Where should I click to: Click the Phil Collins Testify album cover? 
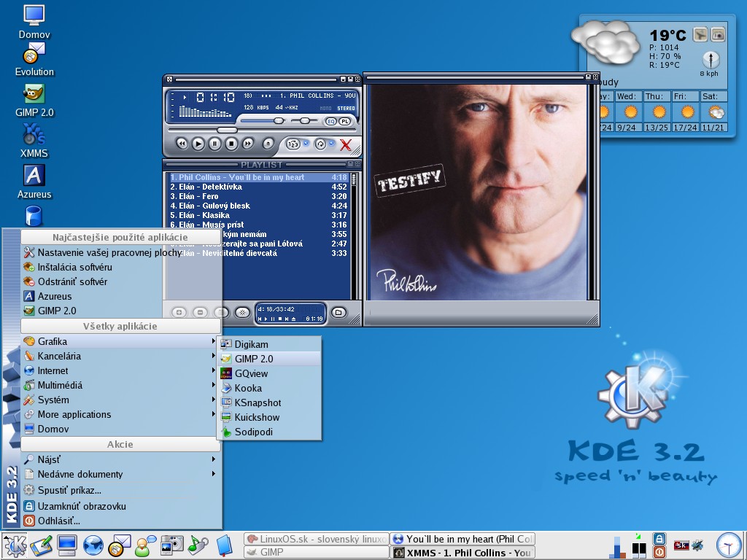click(479, 192)
